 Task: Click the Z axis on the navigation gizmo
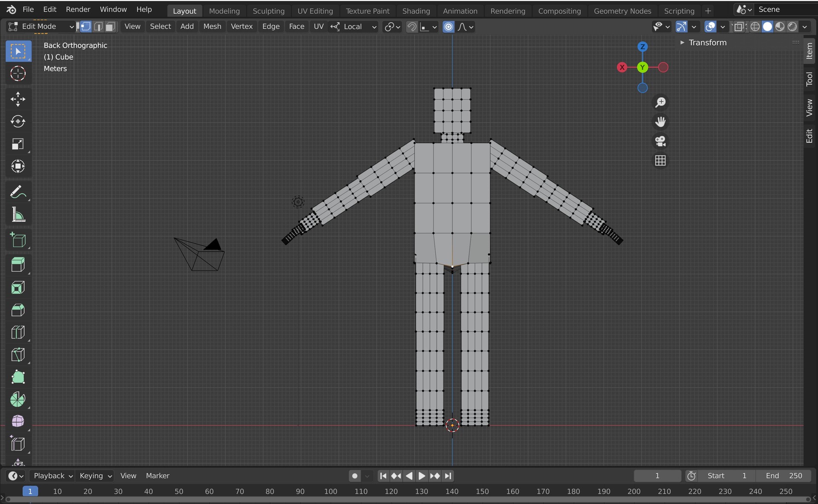[642, 47]
